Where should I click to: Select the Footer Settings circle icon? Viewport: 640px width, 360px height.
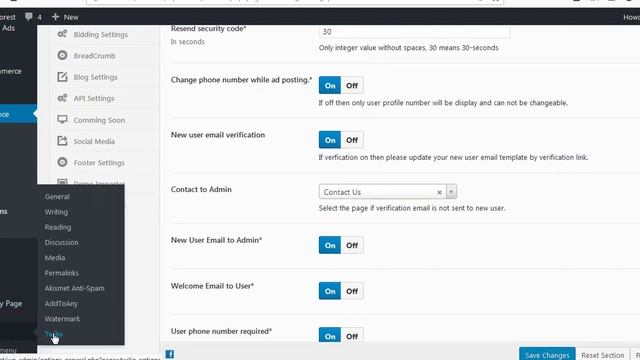tap(62, 162)
